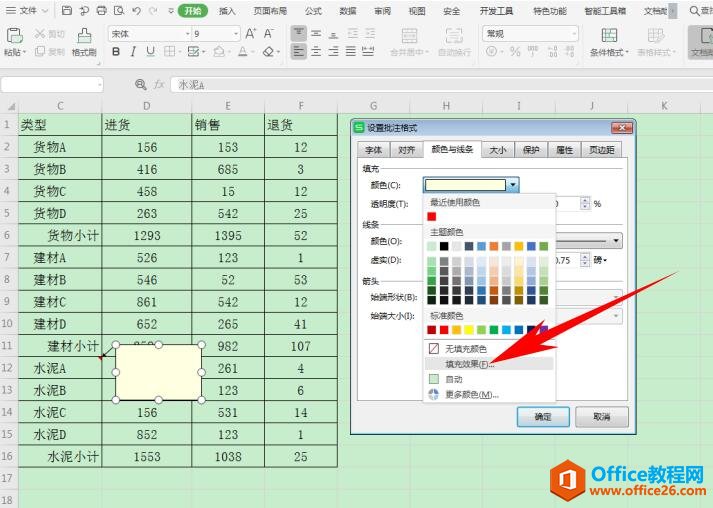Click the distributed align icon

368,51
